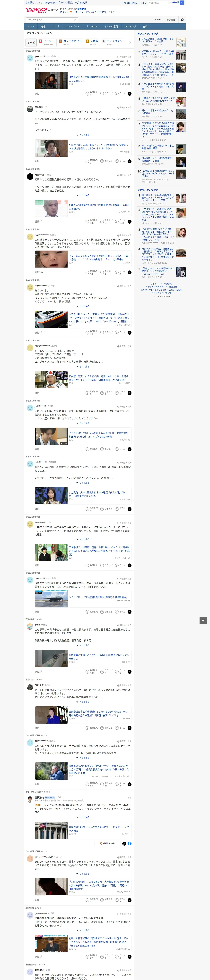The height and width of the screenshot is (980, 210).
Task: Expand もっと見る on 中臣魂 comment
Action: click(x=83, y=135)
